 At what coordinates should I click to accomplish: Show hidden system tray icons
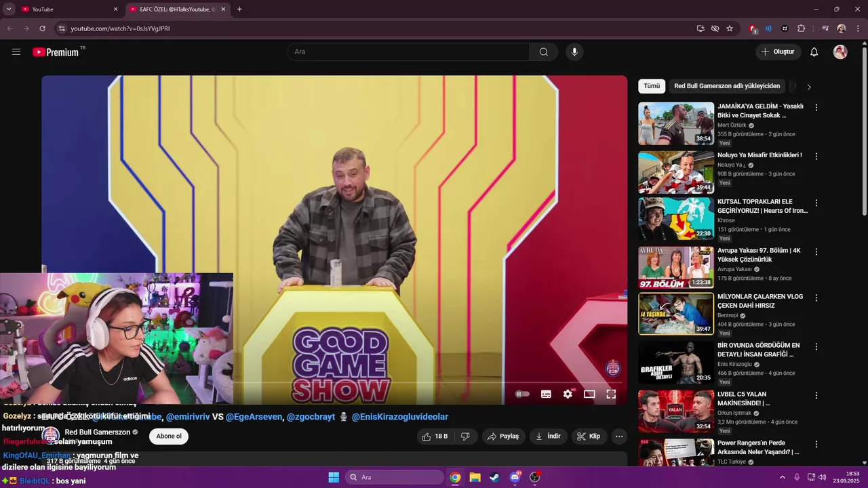[x=782, y=477]
